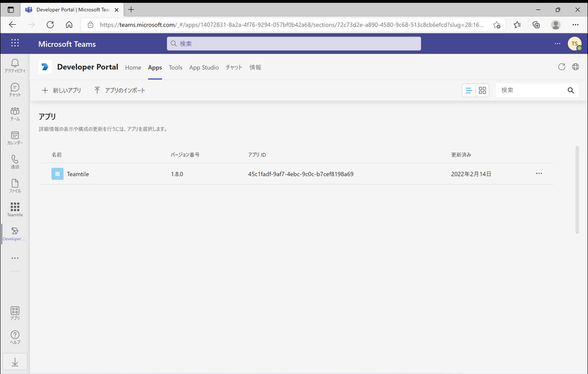Open the browser profile menu
Viewport: 588px width, 374px height.
[x=556, y=25]
